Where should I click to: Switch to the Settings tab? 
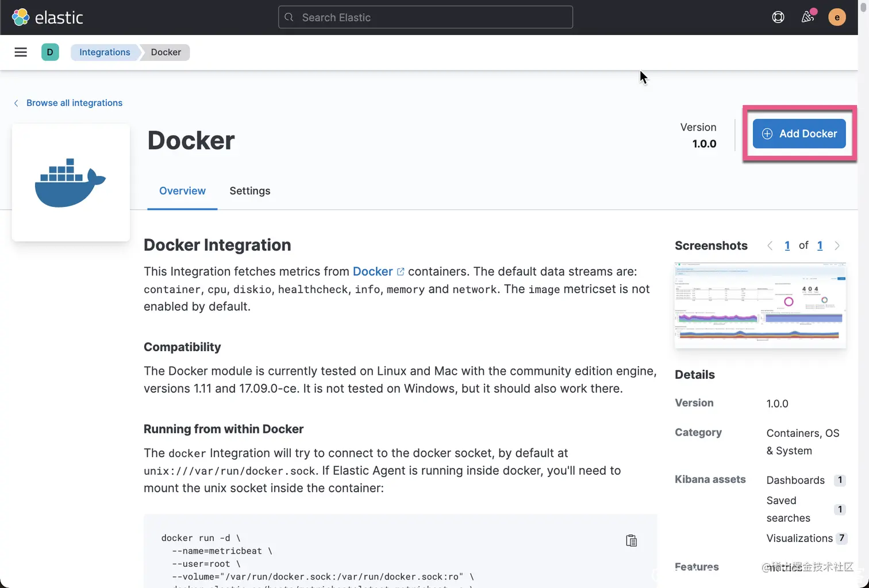click(x=250, y=191)
